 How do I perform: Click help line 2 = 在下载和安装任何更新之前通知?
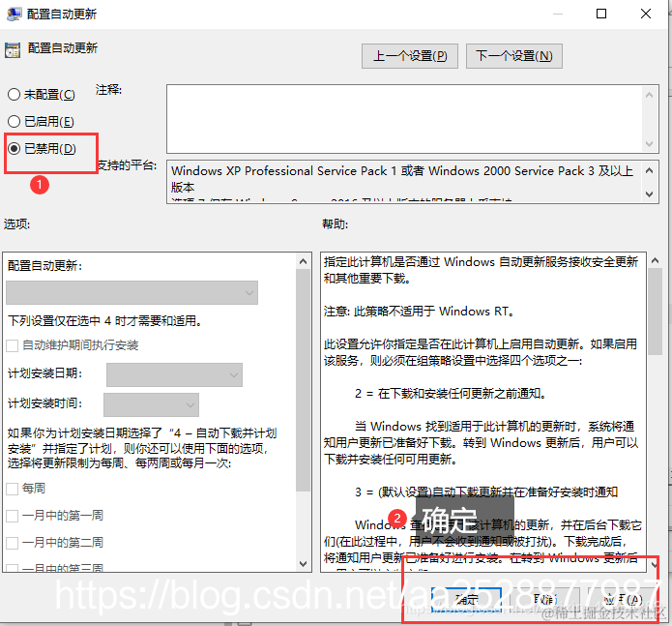(x=450, y=394)
